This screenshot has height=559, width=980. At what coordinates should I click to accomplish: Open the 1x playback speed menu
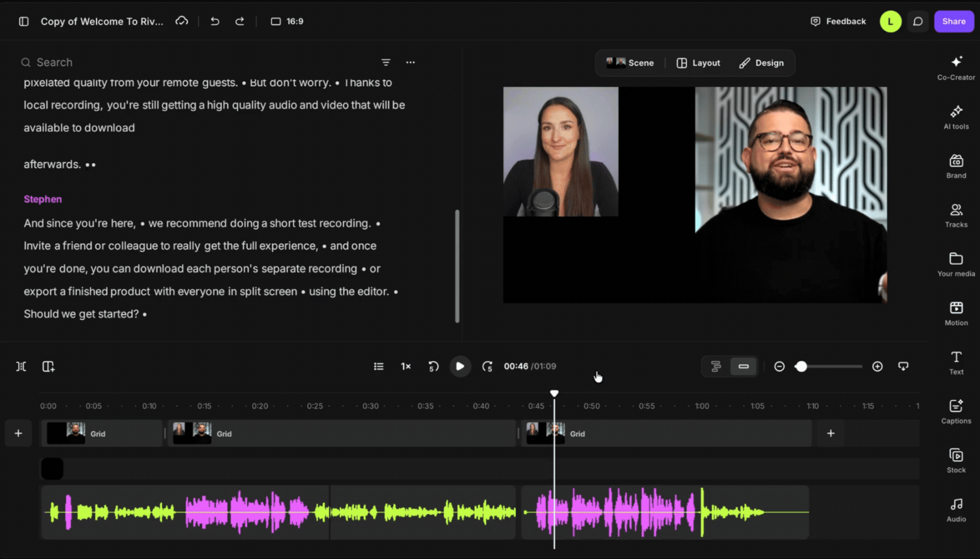(x=406, y=366)
